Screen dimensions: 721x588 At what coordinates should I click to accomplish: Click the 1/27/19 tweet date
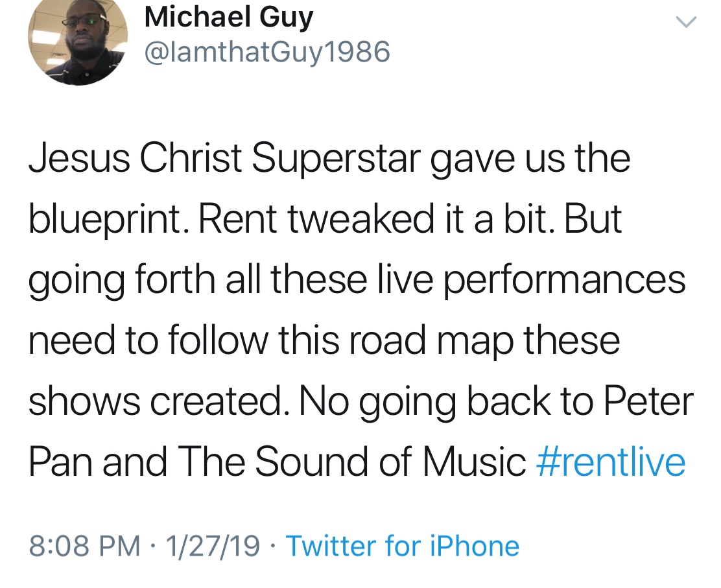(212, 546)
